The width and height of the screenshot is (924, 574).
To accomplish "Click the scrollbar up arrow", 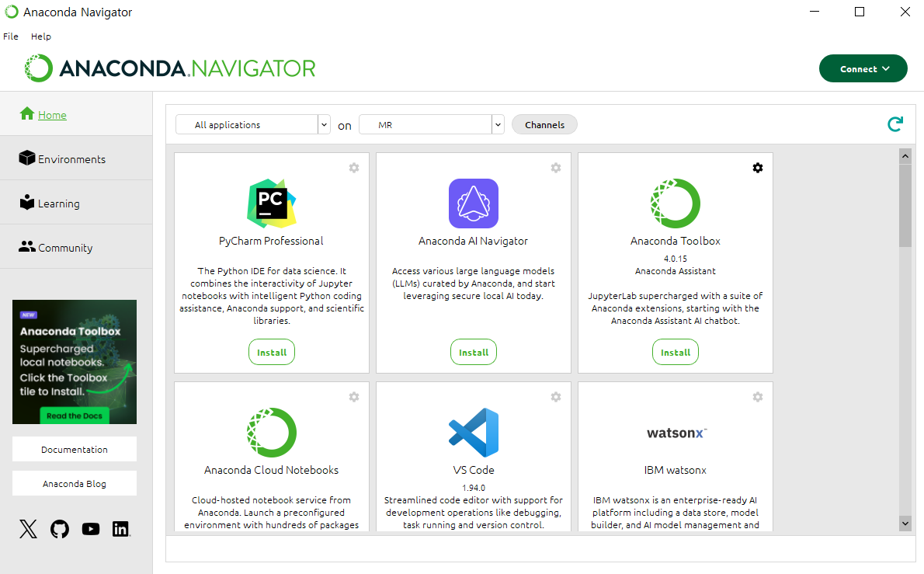I will [x=905, y=156].
